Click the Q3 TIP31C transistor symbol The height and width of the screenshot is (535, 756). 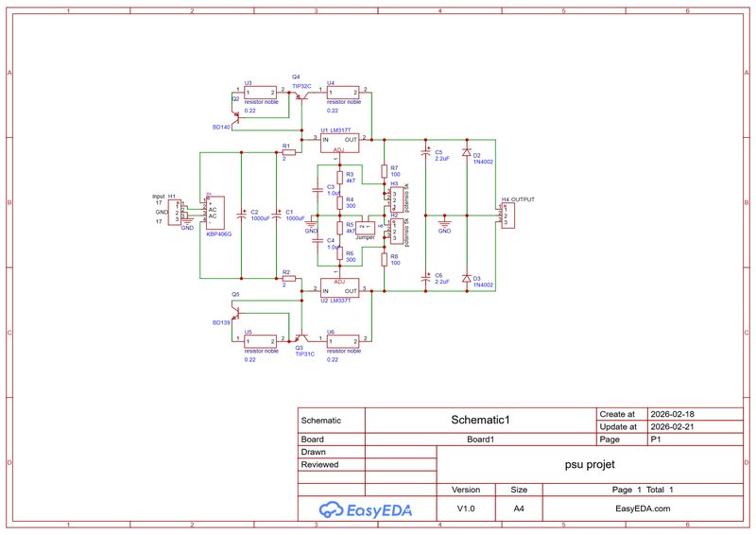(301, 337)
